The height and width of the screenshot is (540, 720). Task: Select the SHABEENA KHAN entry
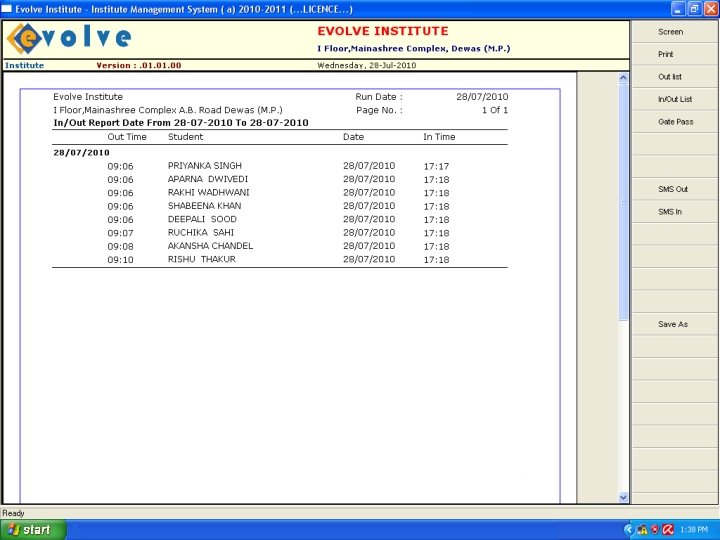204,206
